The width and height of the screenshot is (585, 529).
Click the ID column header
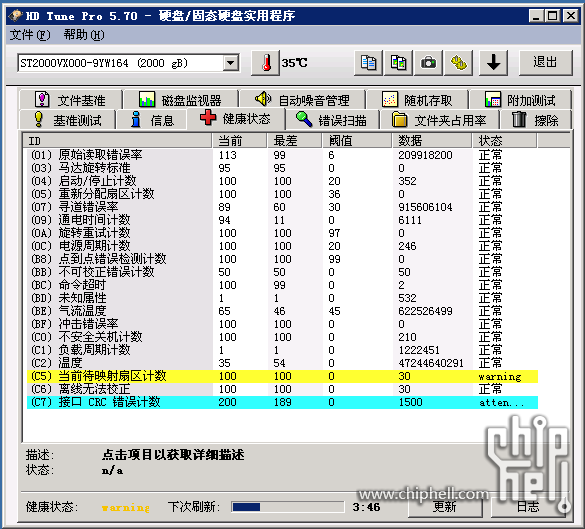118,141
